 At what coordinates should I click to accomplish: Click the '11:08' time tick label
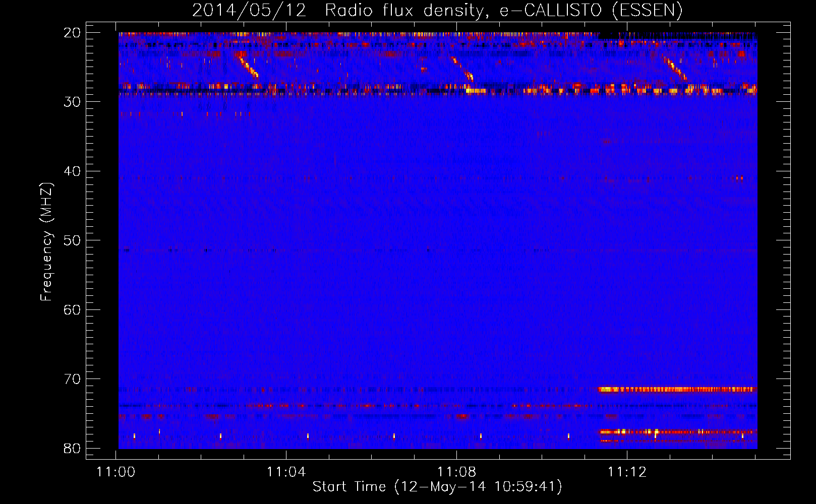pyautogui.click(x=456, y=472)
